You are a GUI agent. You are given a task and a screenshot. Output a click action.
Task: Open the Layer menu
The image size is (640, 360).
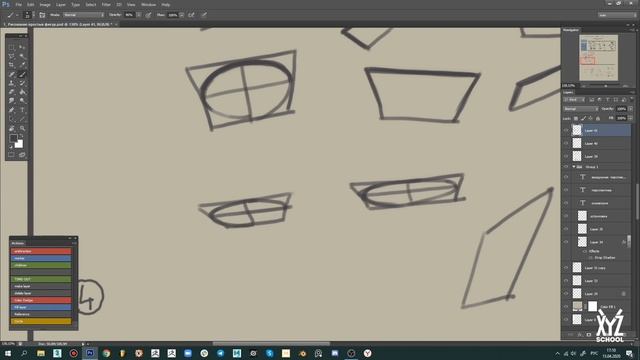pos(61,4)
